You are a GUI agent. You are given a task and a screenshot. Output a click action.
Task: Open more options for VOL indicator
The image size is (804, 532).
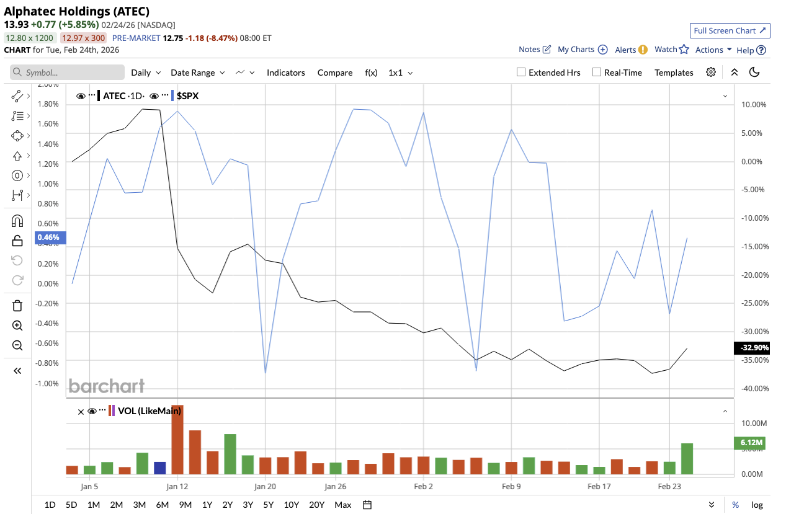tap(103, 410)
